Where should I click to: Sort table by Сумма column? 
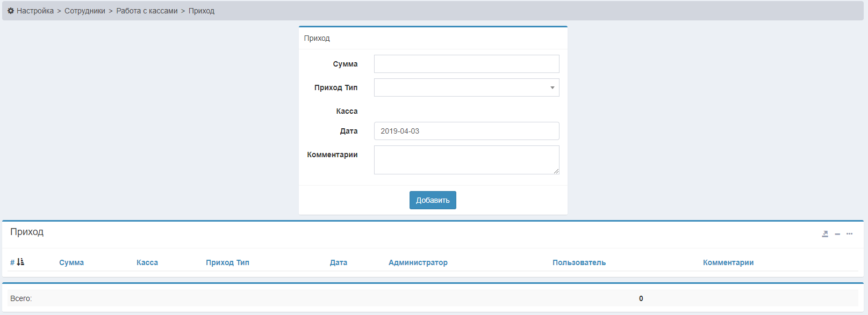coord(71,262)
